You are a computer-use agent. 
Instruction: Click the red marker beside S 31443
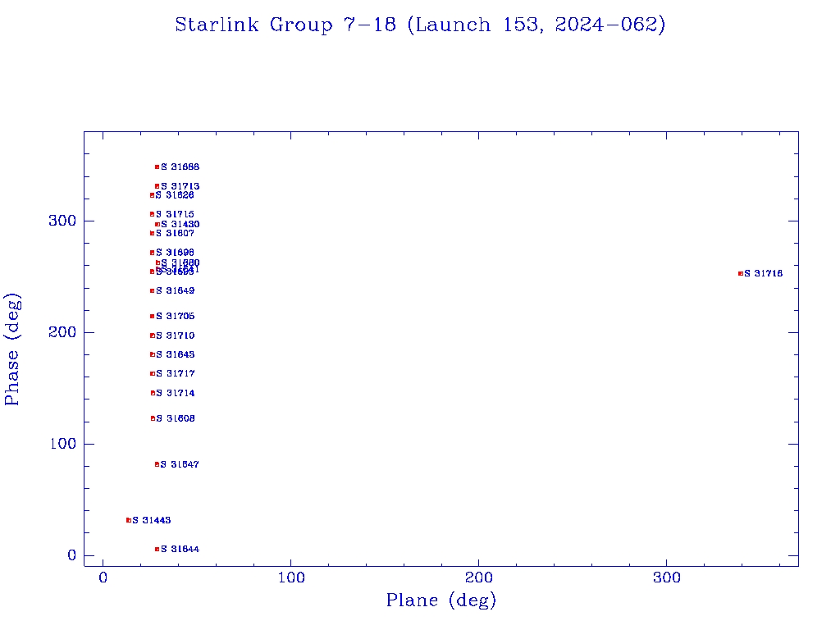click(x=129, y=520)
